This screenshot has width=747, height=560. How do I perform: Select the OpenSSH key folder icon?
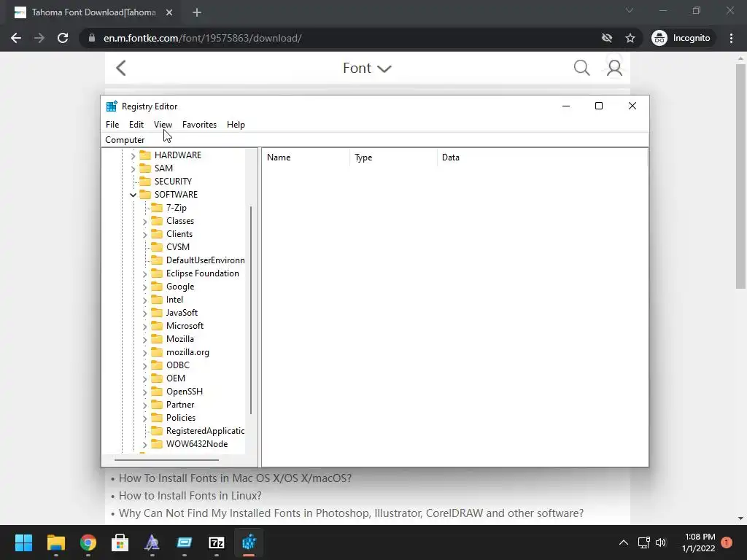[x=157, y=392]
